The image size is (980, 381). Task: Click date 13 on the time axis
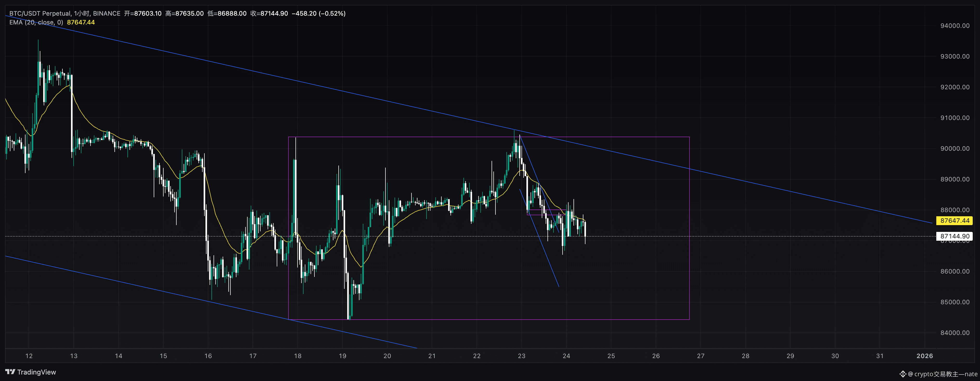[74, 356]
